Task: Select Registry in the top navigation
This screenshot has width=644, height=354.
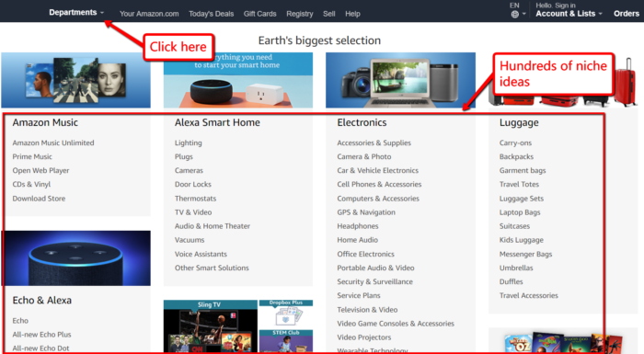Action: [x=300, y=14]
